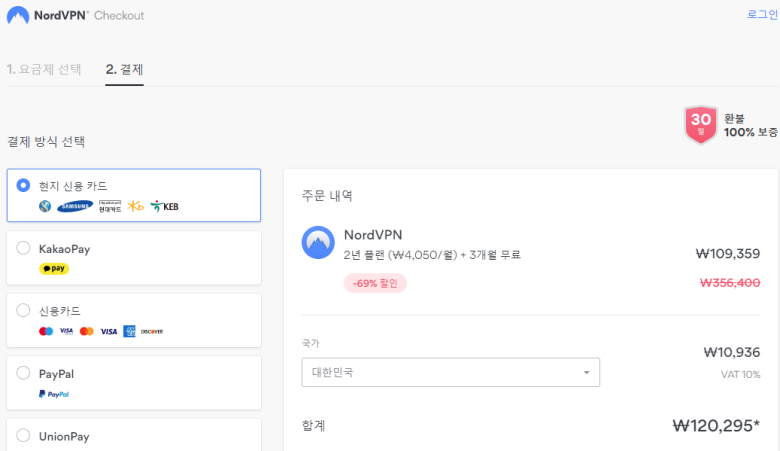780x451 pixels.
Task: Click the 로그인 login link
Action: (763, 14)
